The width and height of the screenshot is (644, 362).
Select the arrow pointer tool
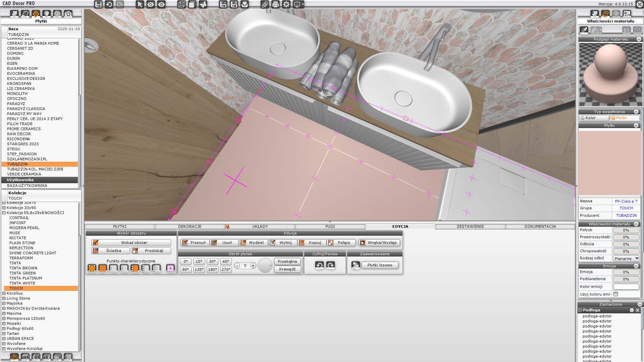tap(140, 4)
